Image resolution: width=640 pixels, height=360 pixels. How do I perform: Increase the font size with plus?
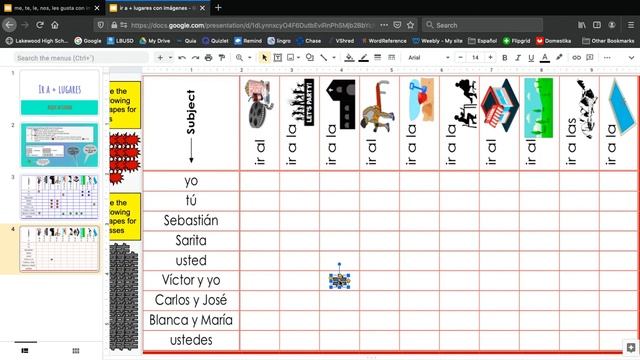click(490, 58)
